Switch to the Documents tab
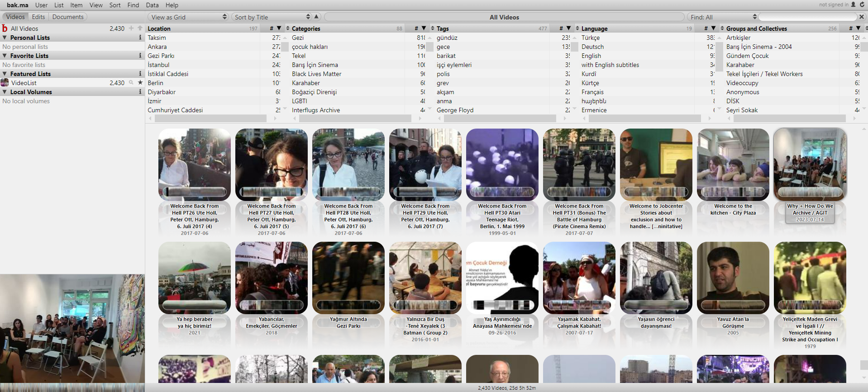This screenshot has width=868, height=392. point(68,17)
